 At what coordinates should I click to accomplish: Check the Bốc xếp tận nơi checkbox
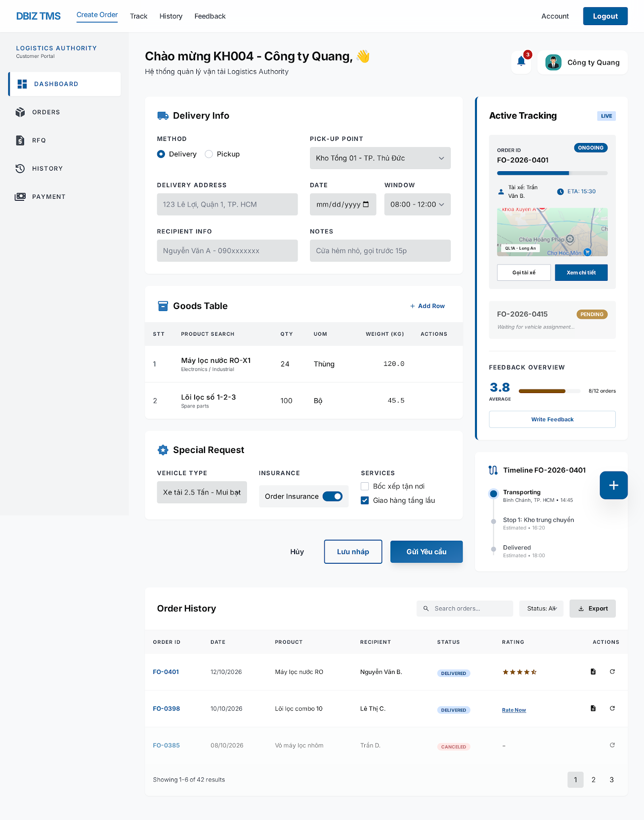pyautogui.click(x=365, y=486)
